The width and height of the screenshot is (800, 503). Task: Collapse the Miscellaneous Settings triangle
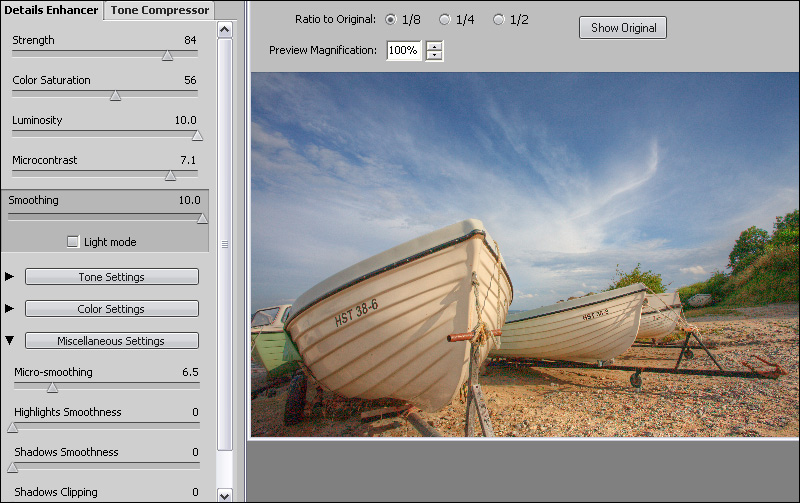tap(10, 341)
